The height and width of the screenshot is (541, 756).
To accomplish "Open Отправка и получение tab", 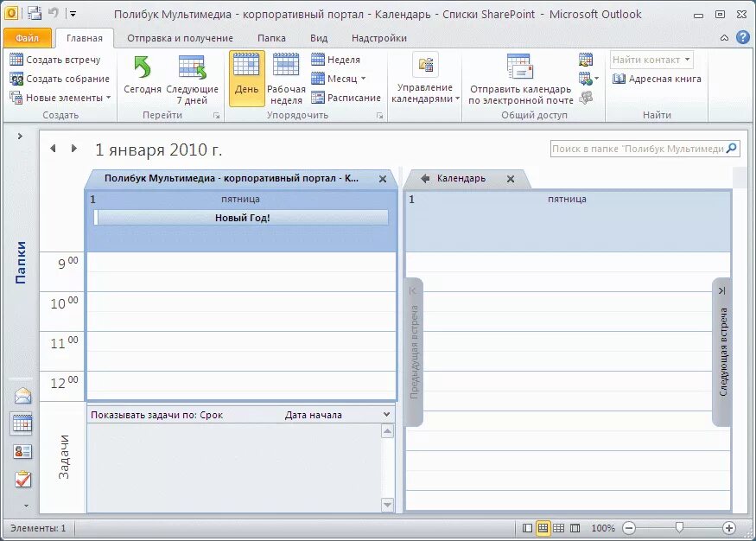I will point(180,38).
